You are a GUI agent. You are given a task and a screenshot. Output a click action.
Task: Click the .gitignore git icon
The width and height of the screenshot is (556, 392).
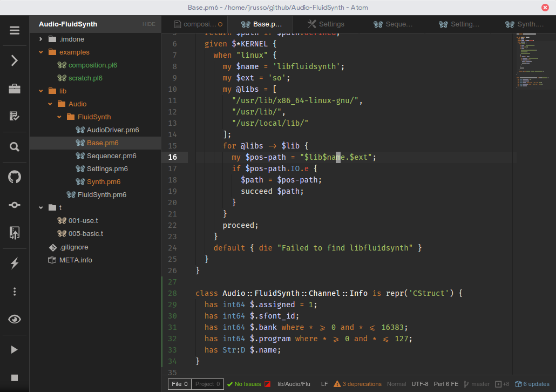tap(53, 247)
